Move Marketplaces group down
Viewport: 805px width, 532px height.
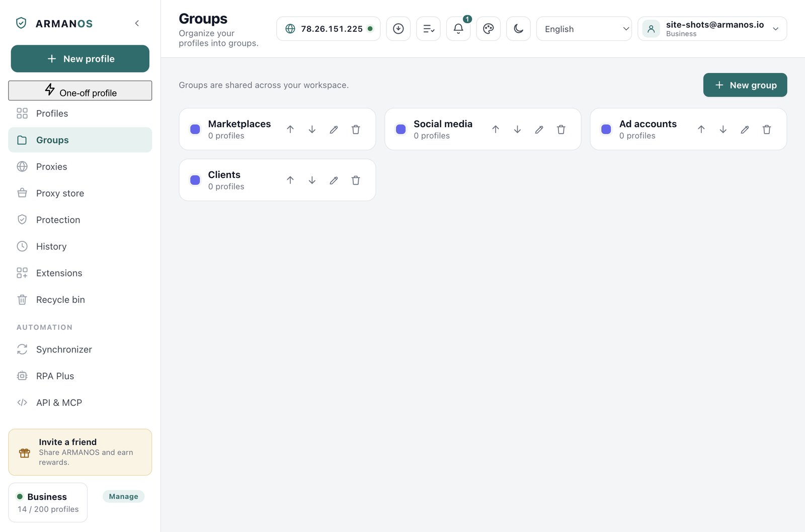312,129
